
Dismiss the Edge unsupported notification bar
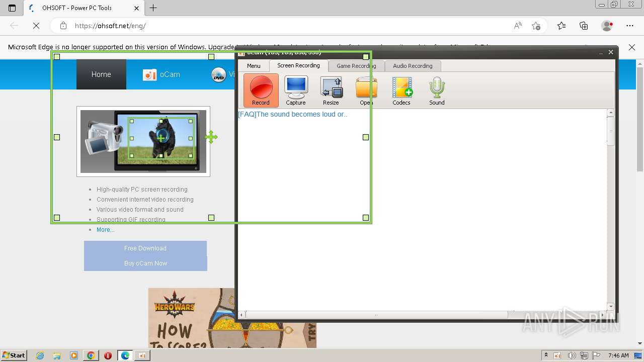click(632, 47)
